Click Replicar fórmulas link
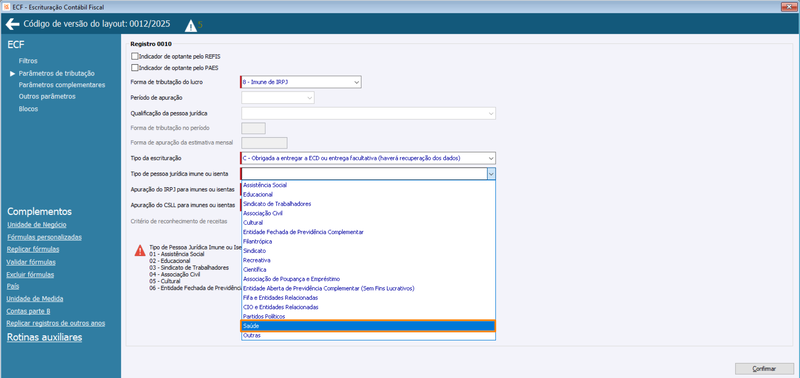800x378 pixels. (33, 249)
